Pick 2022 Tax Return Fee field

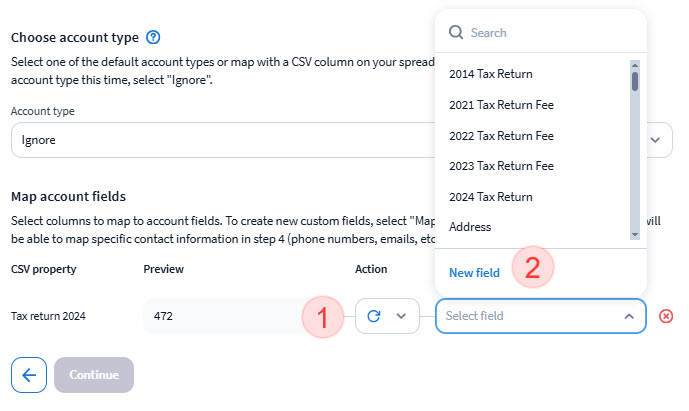[x=501, y=135]
